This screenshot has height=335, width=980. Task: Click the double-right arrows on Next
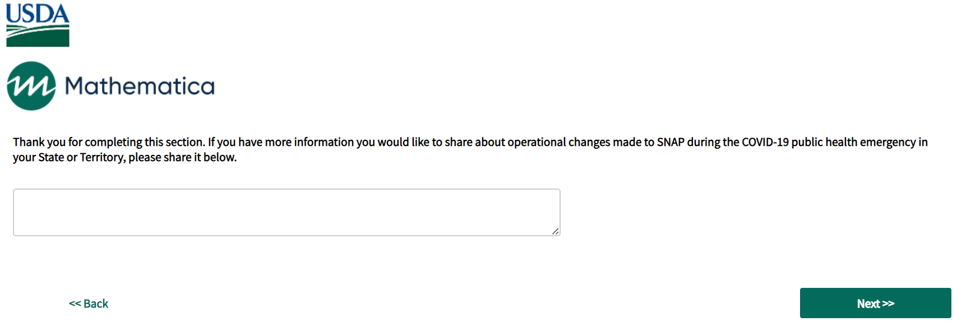[x=889, y=304]
